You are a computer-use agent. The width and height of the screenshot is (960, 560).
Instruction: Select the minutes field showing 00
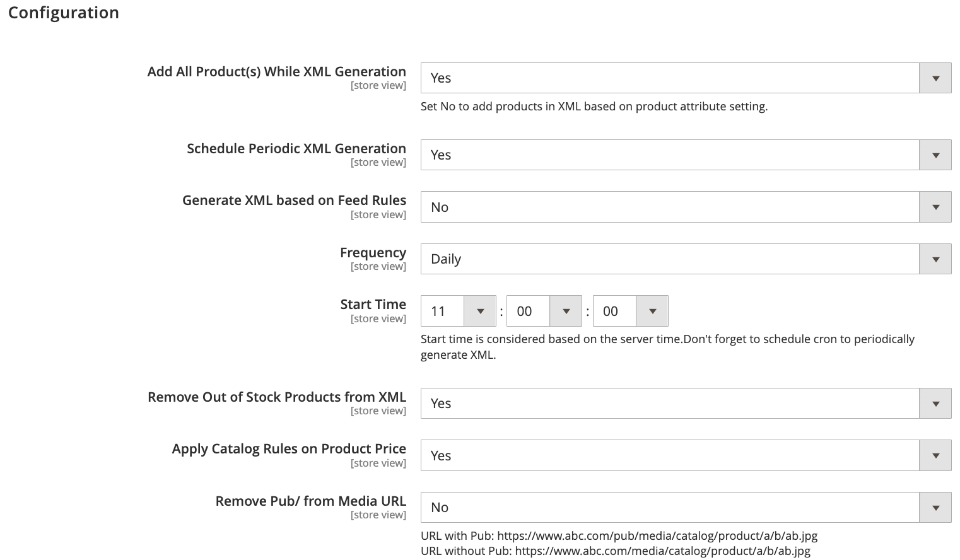(528, 311)
